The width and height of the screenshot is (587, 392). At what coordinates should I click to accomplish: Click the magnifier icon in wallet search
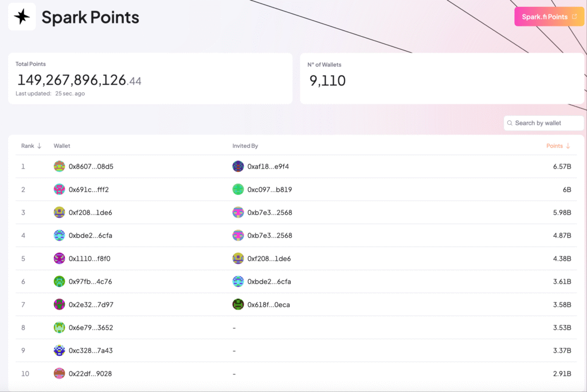click(x=510, y=123)
